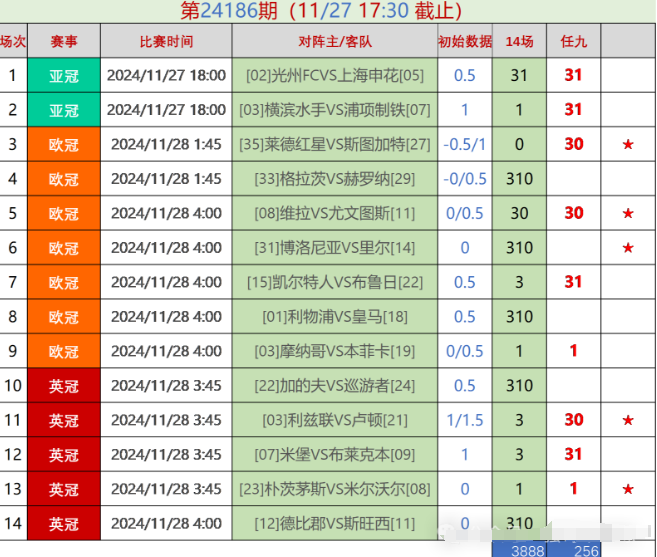Click the 14场 column header
Screen dimensions: 657x557
point(519,41)
